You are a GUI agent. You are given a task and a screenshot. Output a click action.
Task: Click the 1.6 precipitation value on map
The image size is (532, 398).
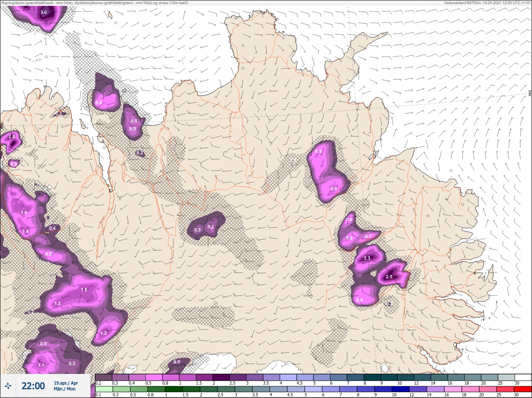84,290
